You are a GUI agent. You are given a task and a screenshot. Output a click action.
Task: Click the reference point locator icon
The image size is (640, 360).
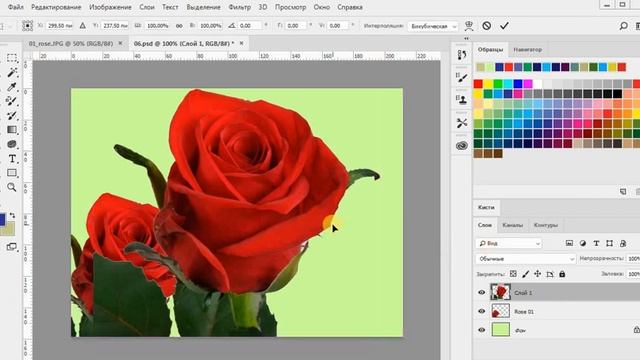pos(27,26)
